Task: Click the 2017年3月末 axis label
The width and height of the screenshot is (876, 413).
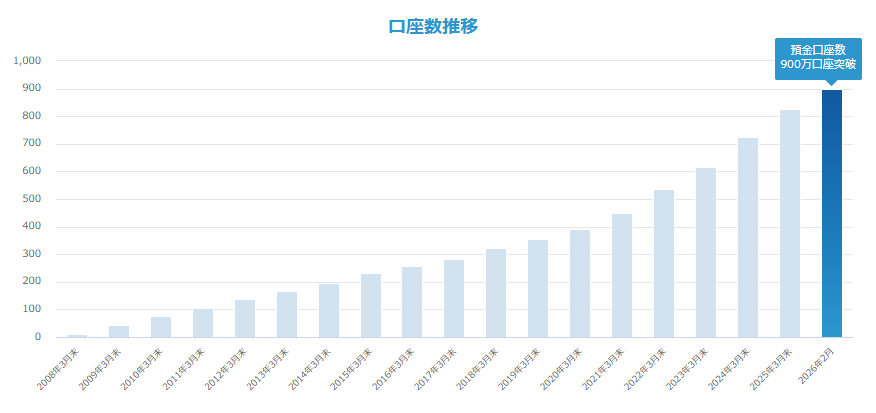Action: [x=436, y=369]
